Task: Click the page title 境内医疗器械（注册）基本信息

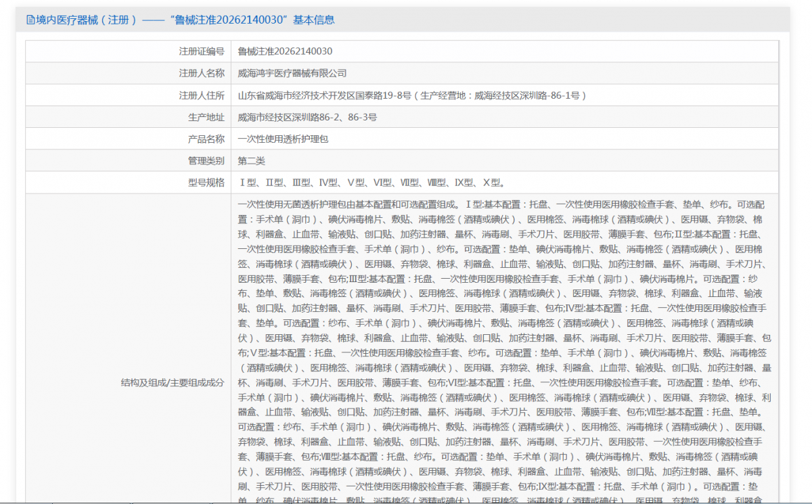Action: (185, 20)
